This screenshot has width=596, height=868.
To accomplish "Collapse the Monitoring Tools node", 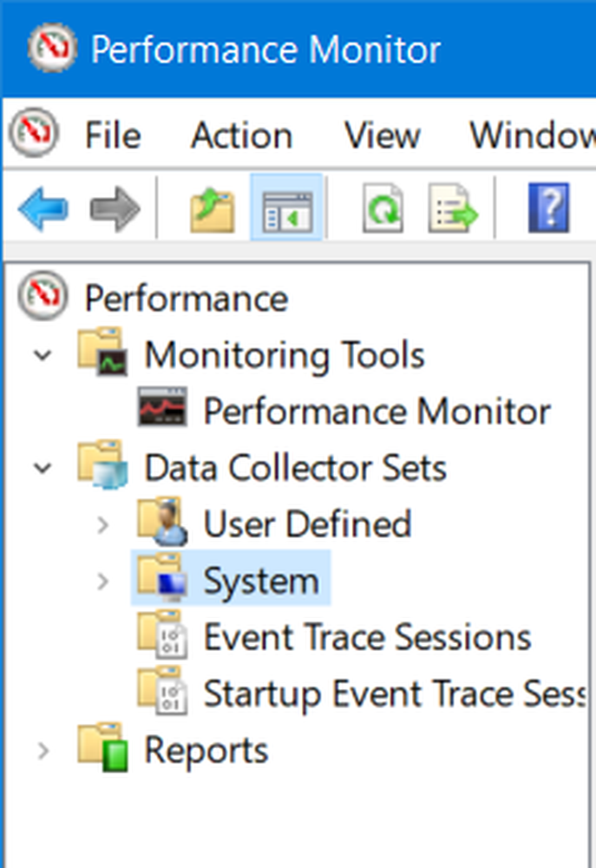I will [43, 355].
